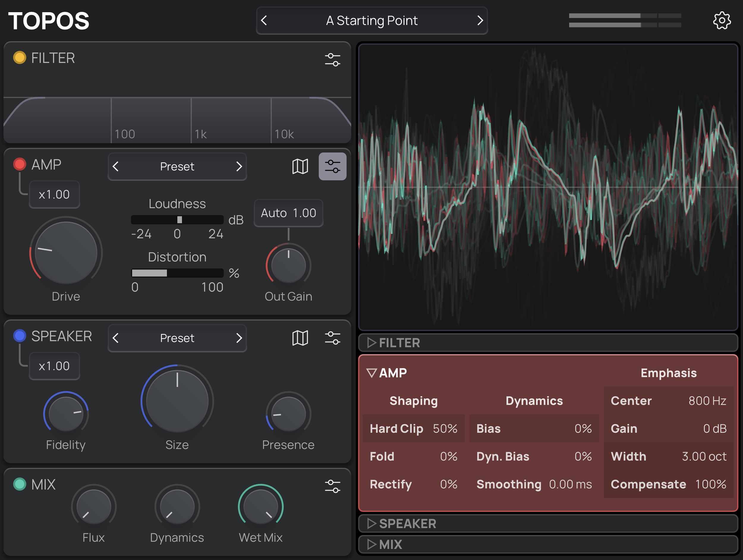Image resolution: width=743 pixels, height=560 pixels.
Task: Toggle the SPEAKER module blue power button
Action: pyautogui.click(x=20, y=336)
